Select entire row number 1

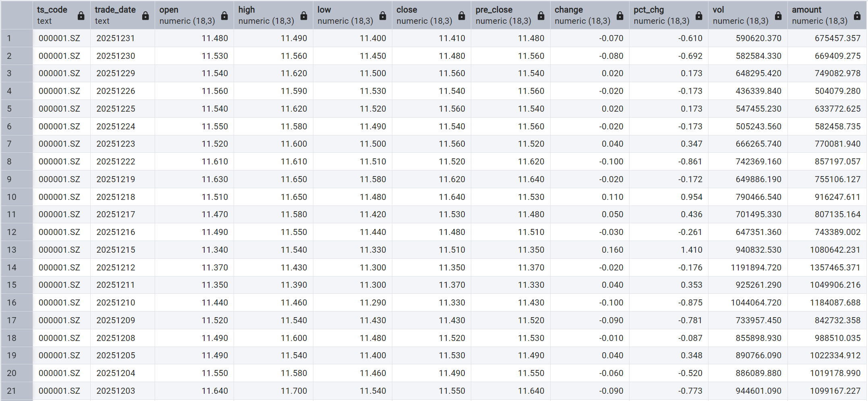tap(17, 38)
